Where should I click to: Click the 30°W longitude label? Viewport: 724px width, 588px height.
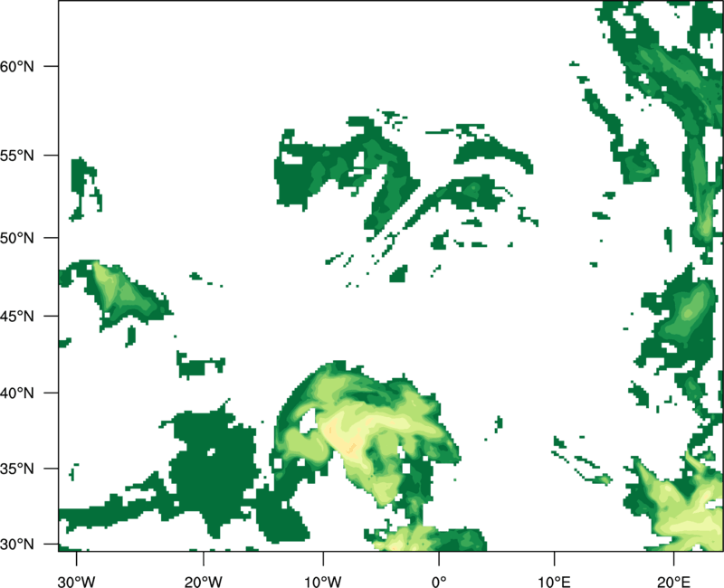(77, 582)
